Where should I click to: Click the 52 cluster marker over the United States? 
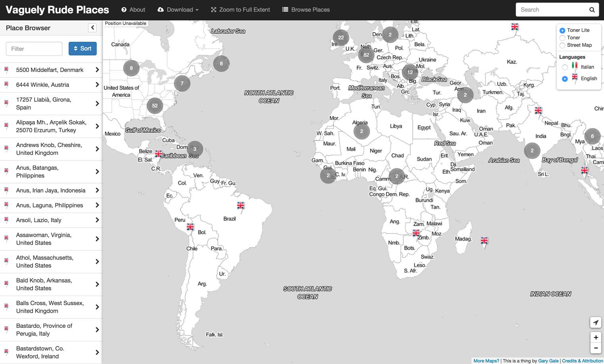(155, 106)
